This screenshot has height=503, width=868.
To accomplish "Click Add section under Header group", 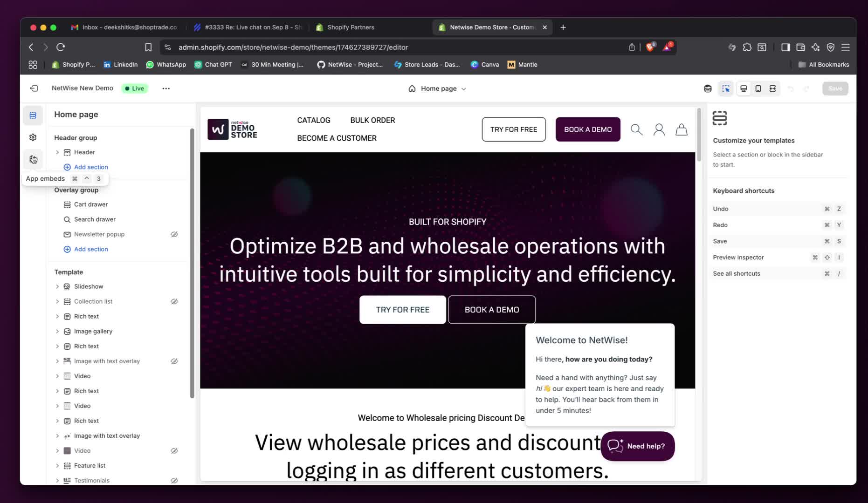I will pyautogui.click(x=86, y=167).
